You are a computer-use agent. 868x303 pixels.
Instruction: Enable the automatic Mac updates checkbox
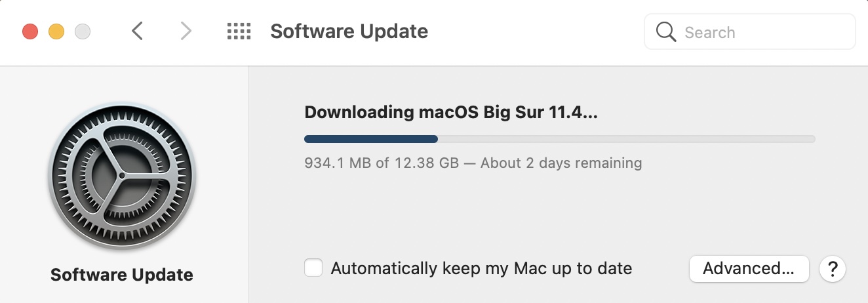(x=313, y=268)
